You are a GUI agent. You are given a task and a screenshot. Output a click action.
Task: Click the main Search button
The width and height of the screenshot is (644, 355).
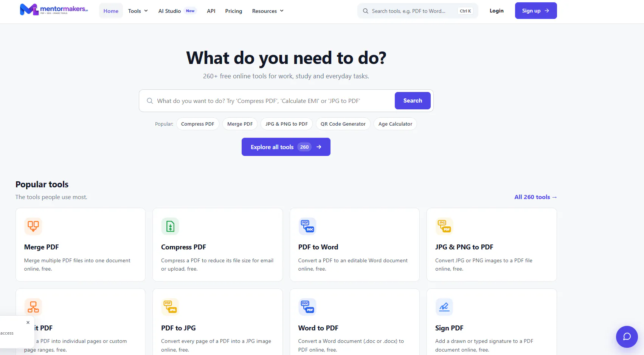pyautogui.click(x=413, y=101)
